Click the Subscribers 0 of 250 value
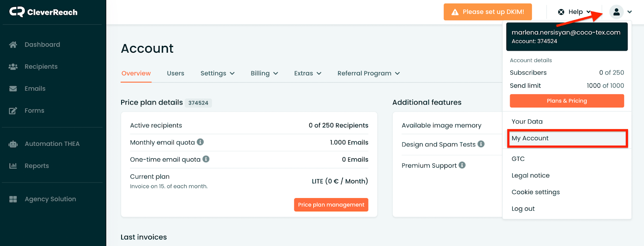This screenshot has width=644, height=246. (611, 73)
